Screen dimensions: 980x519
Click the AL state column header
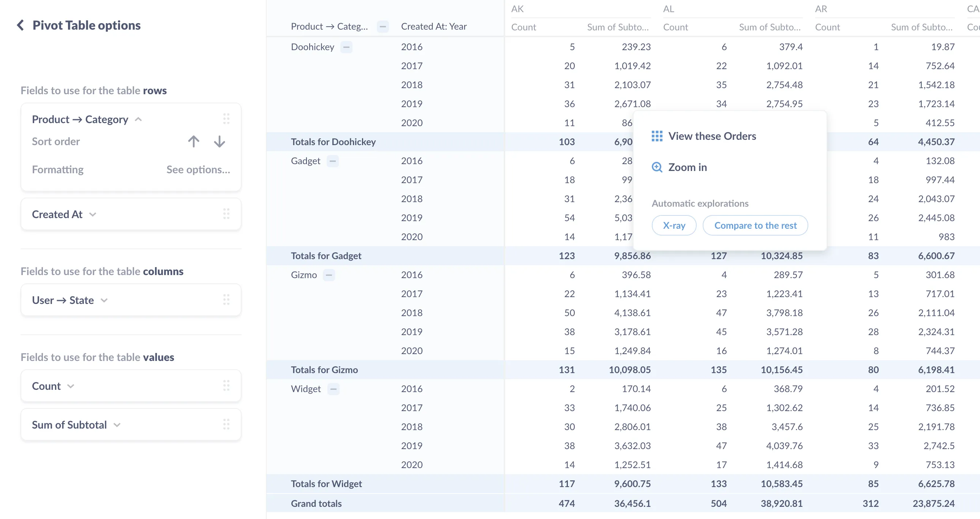[669, 9]
